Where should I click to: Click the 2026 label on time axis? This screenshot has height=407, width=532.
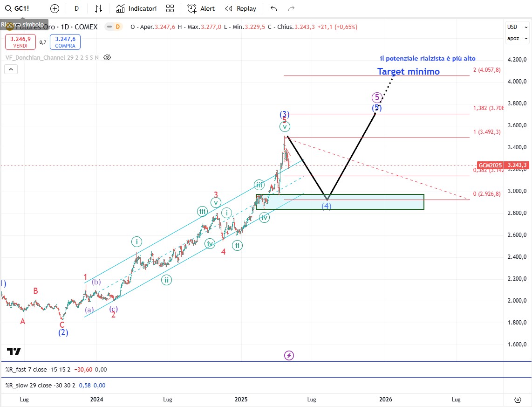coord(386,400)
